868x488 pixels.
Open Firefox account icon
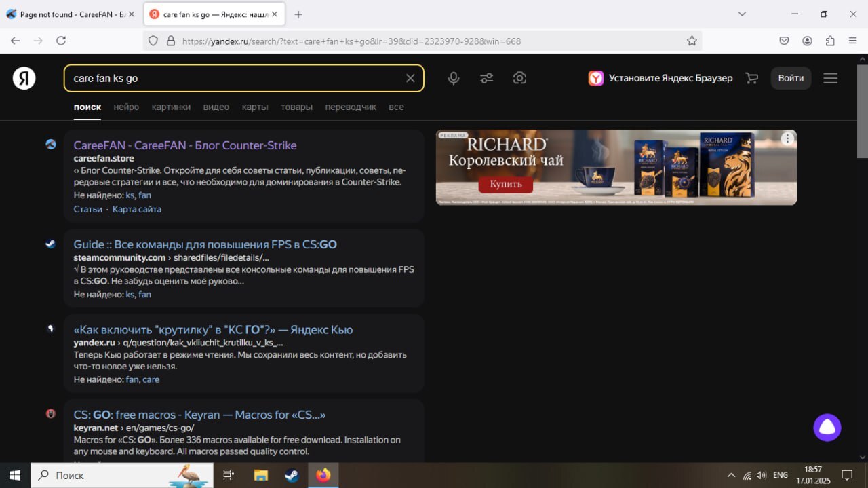point(807,41)
